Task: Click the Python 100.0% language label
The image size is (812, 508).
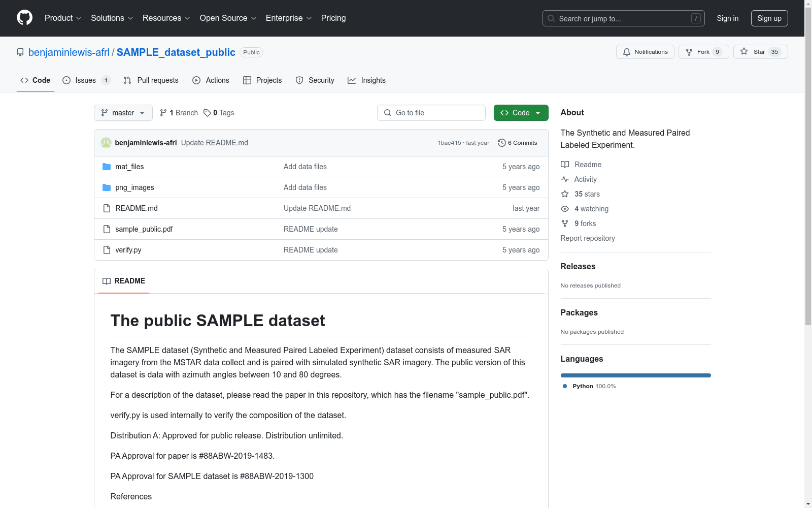Action: 594,386
